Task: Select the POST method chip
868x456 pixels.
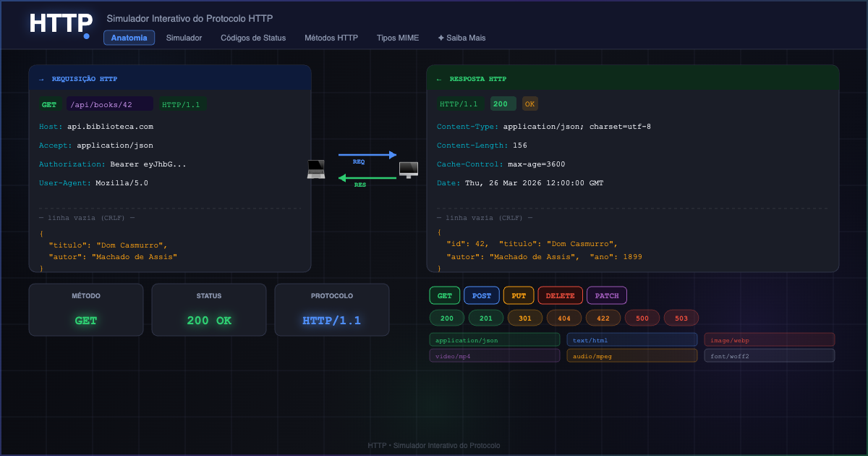Action: tap(482, 295)
